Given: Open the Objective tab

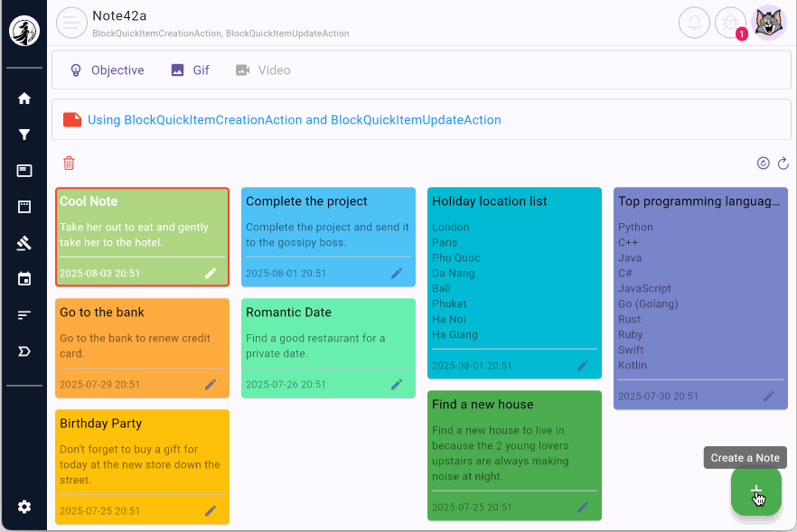Looking at the screenshot, I should tap(108, 70).
